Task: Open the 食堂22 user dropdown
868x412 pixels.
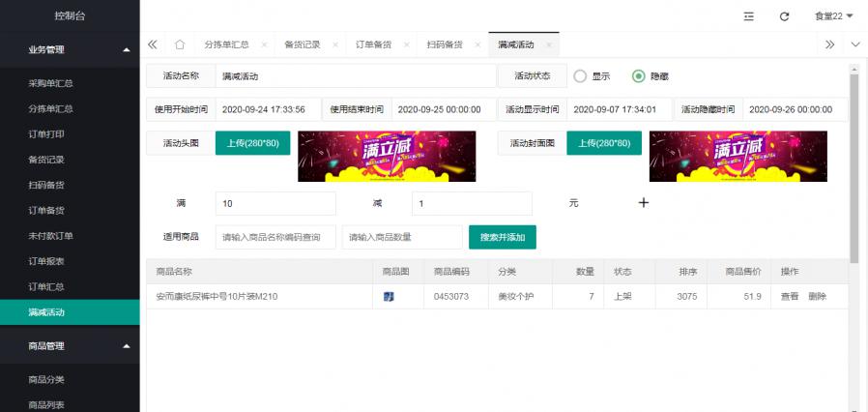Action: click(x=833, y=16)
